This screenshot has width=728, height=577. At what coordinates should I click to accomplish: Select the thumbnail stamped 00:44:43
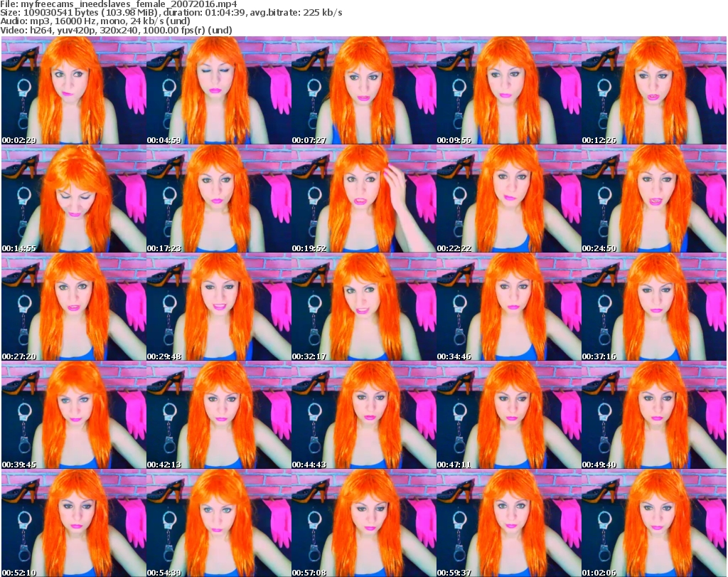pyautogui.click(x=363, y=415)
